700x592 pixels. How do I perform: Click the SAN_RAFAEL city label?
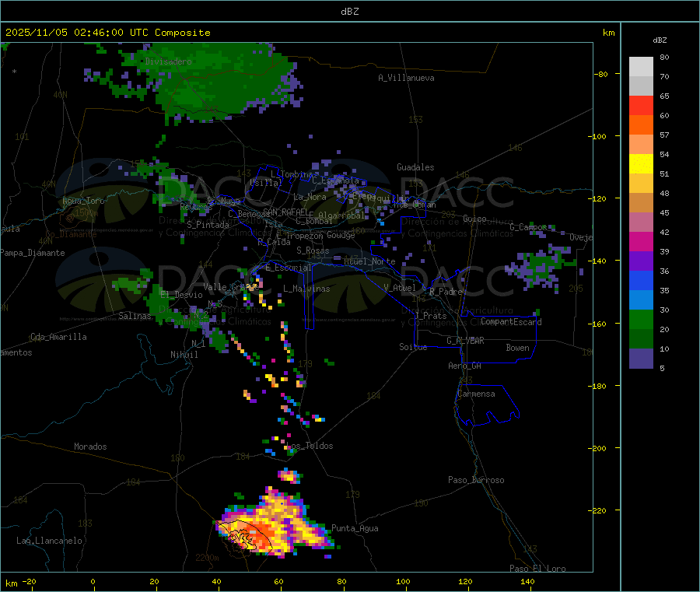[285, 212]
